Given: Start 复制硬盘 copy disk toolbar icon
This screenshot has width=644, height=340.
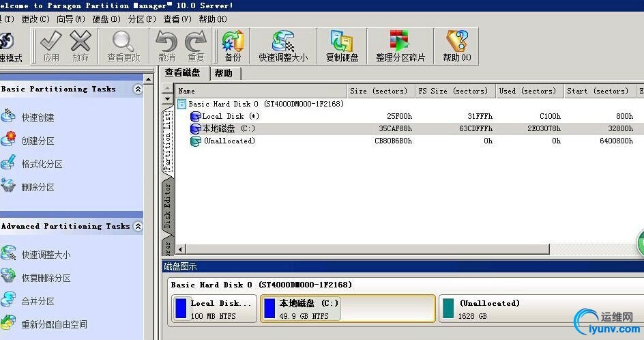Looking at the screenshot, I should (x=342, y=41).
